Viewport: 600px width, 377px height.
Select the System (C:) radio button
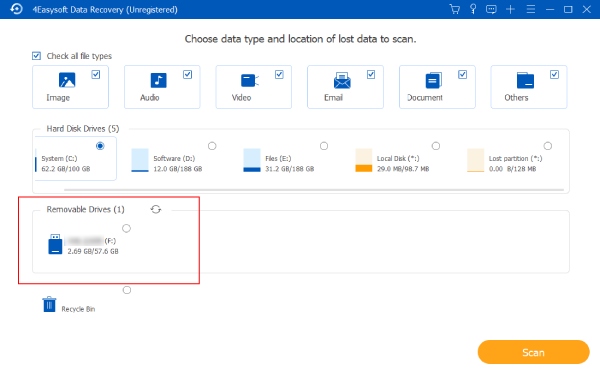pos(100,146)
